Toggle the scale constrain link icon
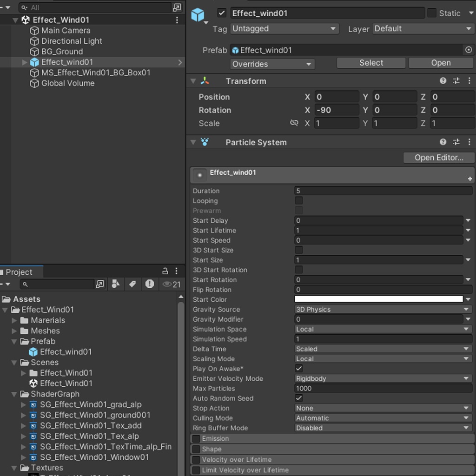476x476 pixels. point(294,123)
